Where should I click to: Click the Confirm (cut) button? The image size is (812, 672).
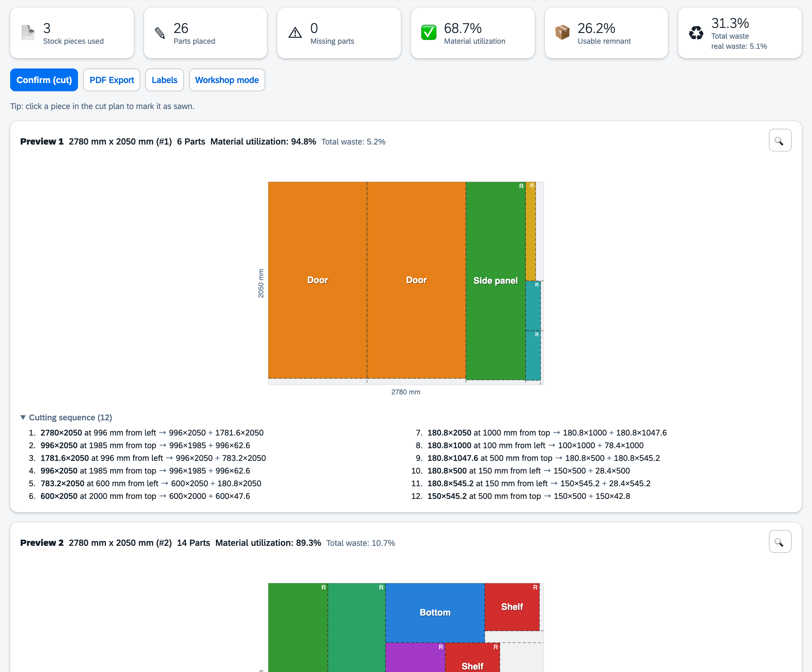[x=44, y=80]
